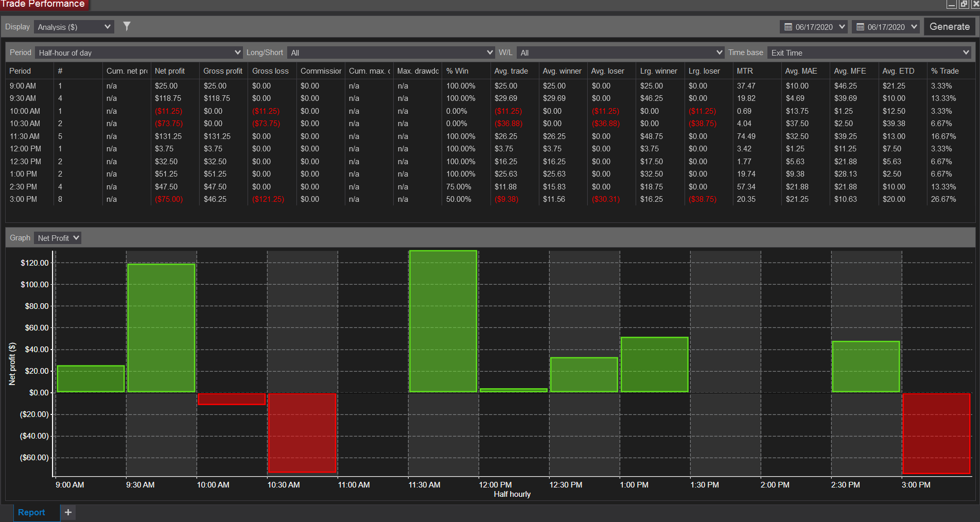
Task: Click the 3:00 PM red loss bar
Action: point(936,433)
